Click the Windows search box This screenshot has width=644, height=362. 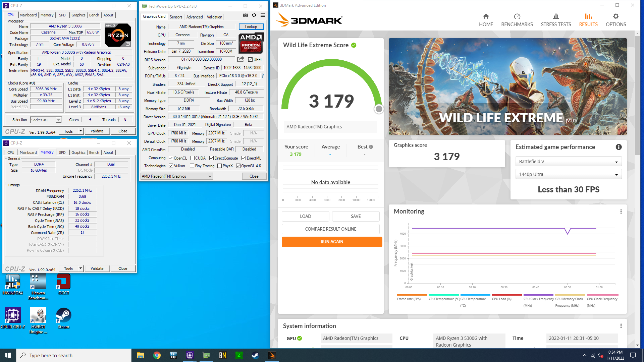pyautogui.click(x=74, y=355)
